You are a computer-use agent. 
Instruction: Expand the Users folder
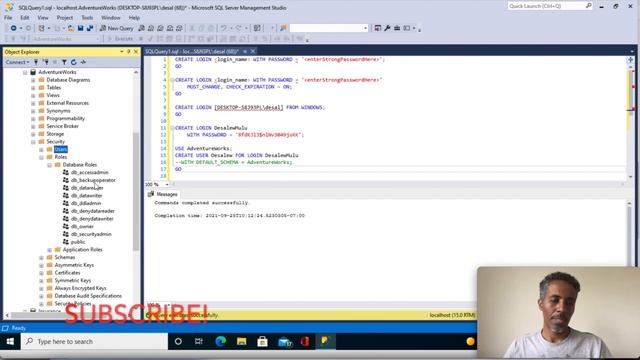click(42, 149)
